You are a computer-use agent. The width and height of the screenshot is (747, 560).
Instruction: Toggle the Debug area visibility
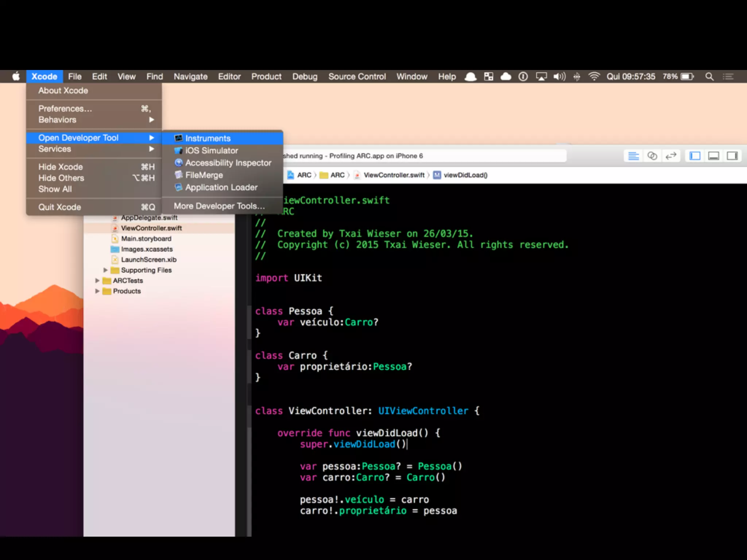[713, 156]
